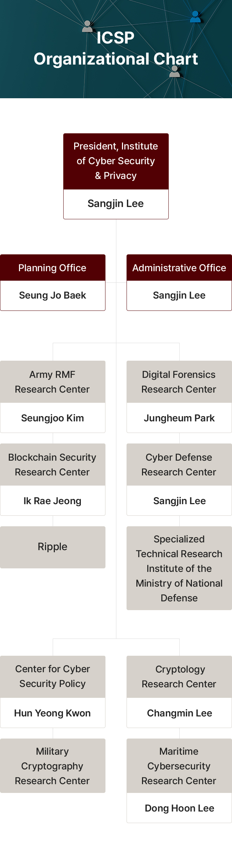Viewport: 232px width, 868px height.
Task: Open the Planning Office header
Action: tap(52, 268)
